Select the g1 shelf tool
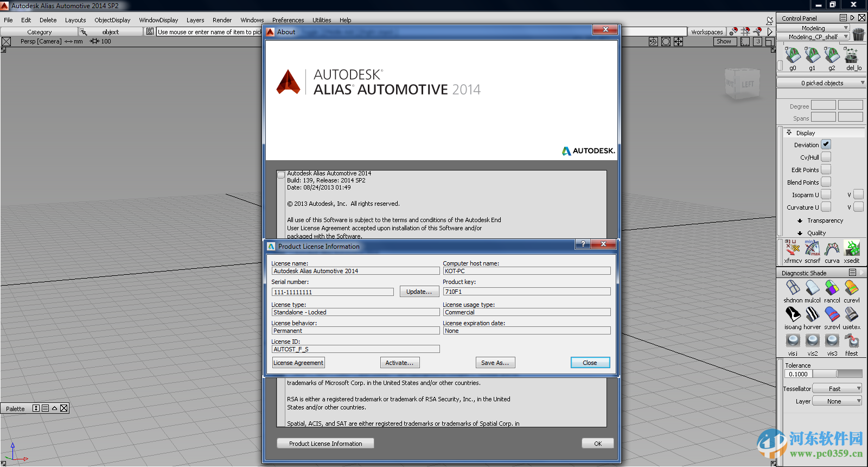This screenshot has width=868, height=467. 812,55
